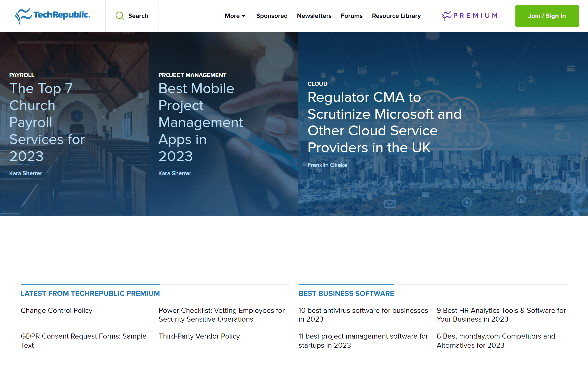Viewport: 588px width, 367px height.
Task: Open Best Mobile Project Management Apps article
Action: 200,122
